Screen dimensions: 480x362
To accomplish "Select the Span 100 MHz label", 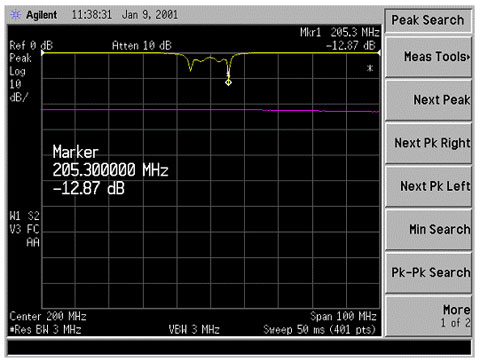I will [x=343, y=316].
